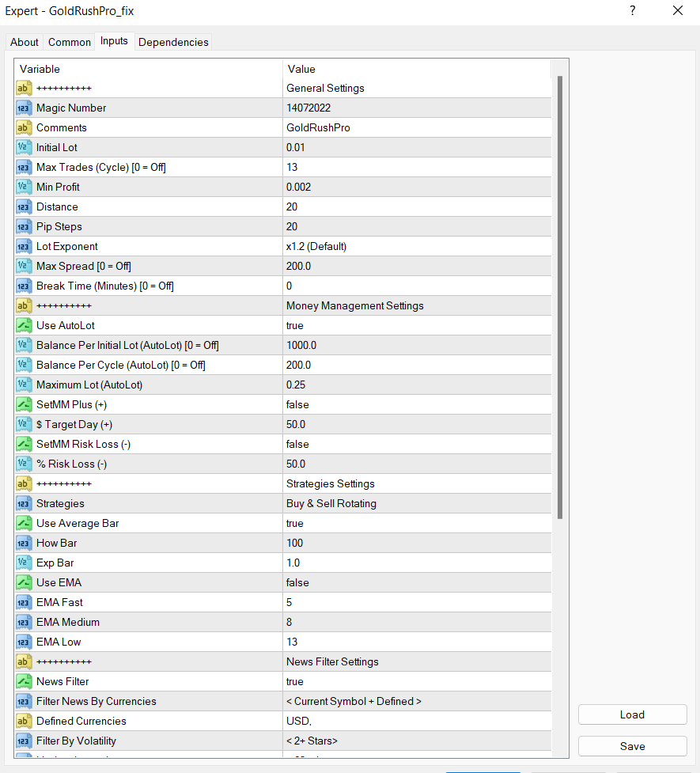This screenshot has height=773, width=700.
Task: Click the Value column header
Action: click(x=417, y=69)
